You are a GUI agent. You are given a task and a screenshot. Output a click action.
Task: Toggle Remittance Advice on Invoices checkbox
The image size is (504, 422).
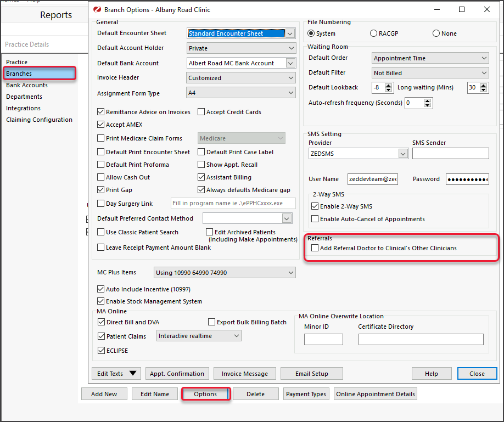(101, 112)
